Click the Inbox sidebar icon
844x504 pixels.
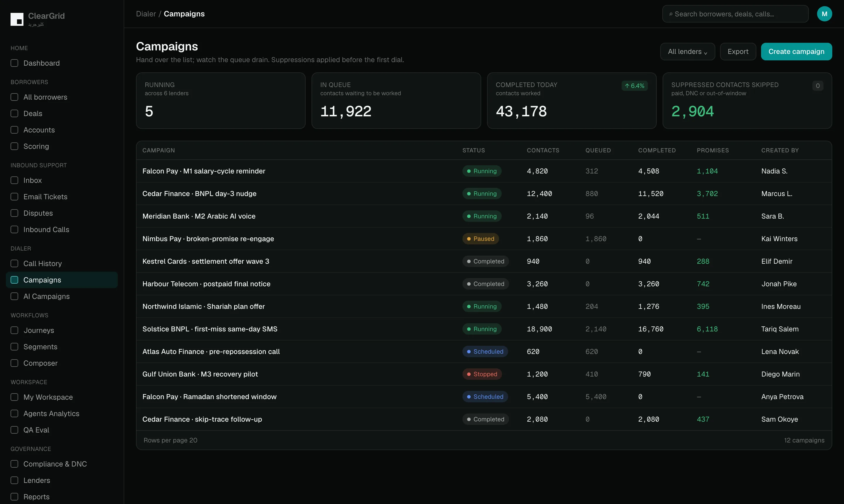[14, 180]
